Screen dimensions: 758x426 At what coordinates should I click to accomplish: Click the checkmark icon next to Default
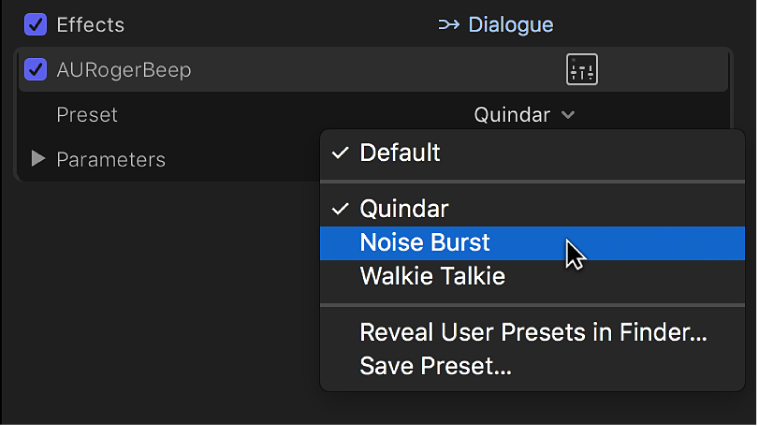341,153
